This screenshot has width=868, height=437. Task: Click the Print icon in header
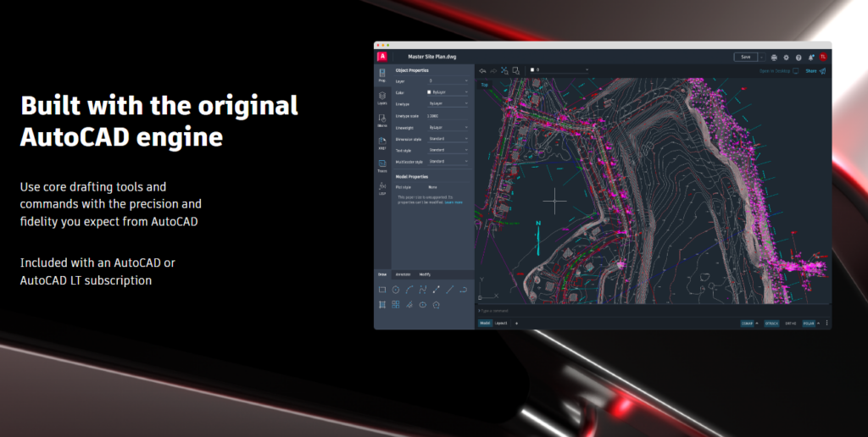point(774,57)
